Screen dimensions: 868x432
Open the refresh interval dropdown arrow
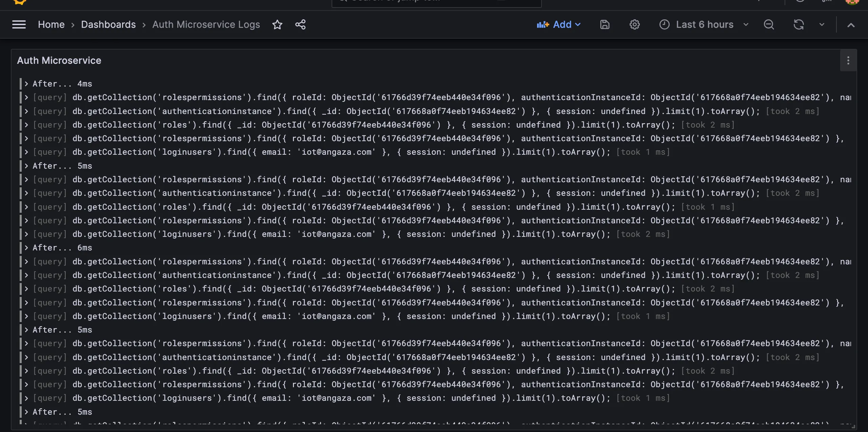coord(822,24)
